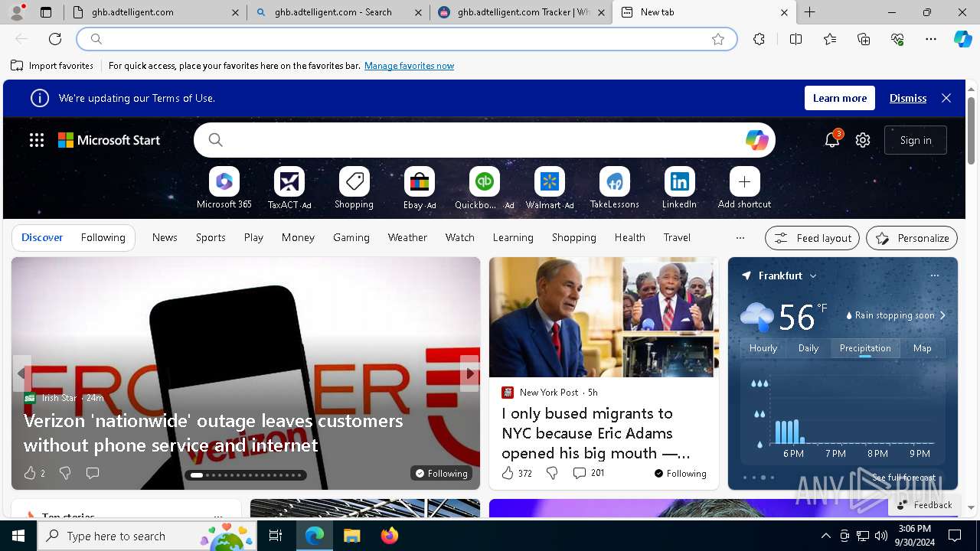This screenshot has width=980, height=551.
Task: Open File Explorer from the taskbar
Action: [x=351, y=536]
